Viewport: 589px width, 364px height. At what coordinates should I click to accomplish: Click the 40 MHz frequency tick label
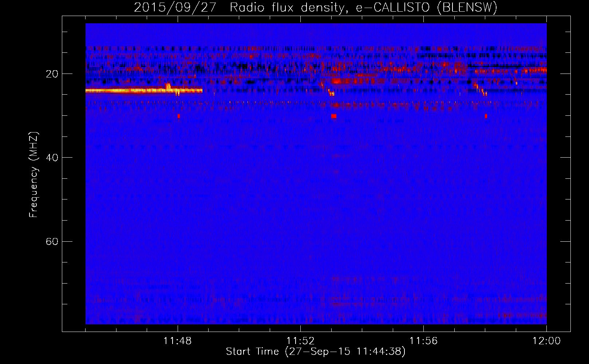(52, 158)
